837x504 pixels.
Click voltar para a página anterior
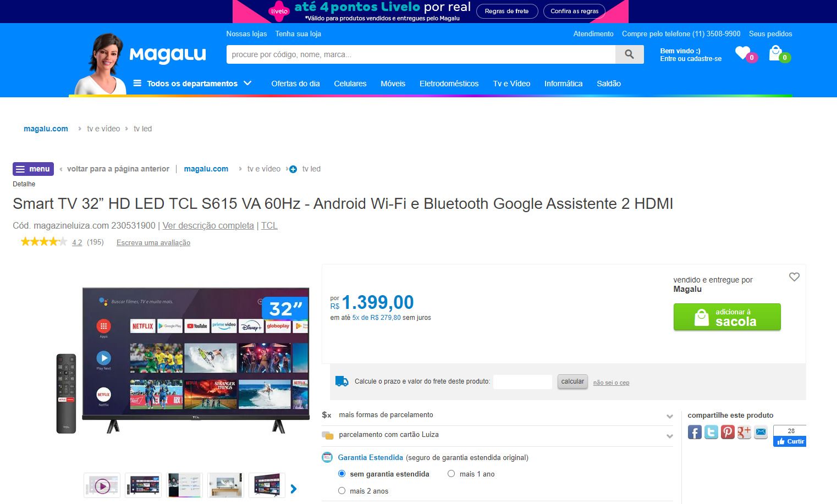(118, 169)
